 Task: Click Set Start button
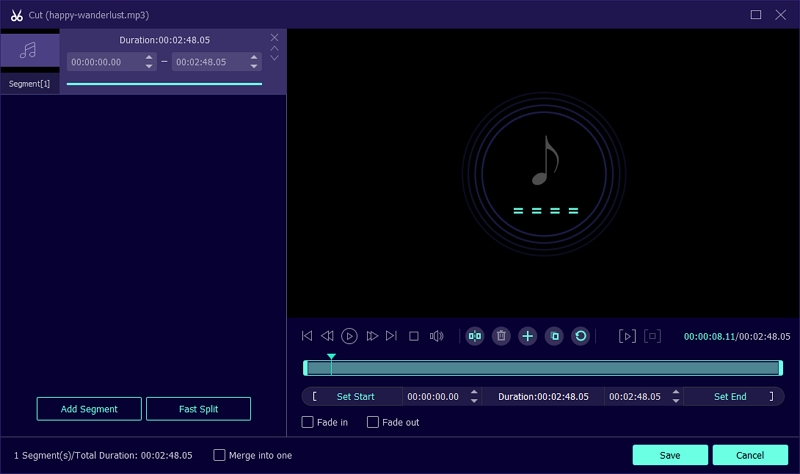[x=356, y=396]
